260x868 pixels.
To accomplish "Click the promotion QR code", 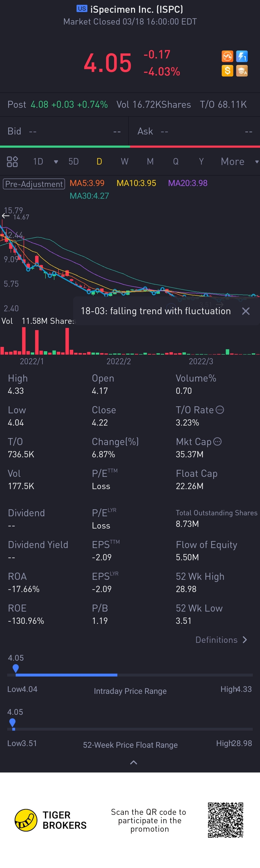I will 225,820.
